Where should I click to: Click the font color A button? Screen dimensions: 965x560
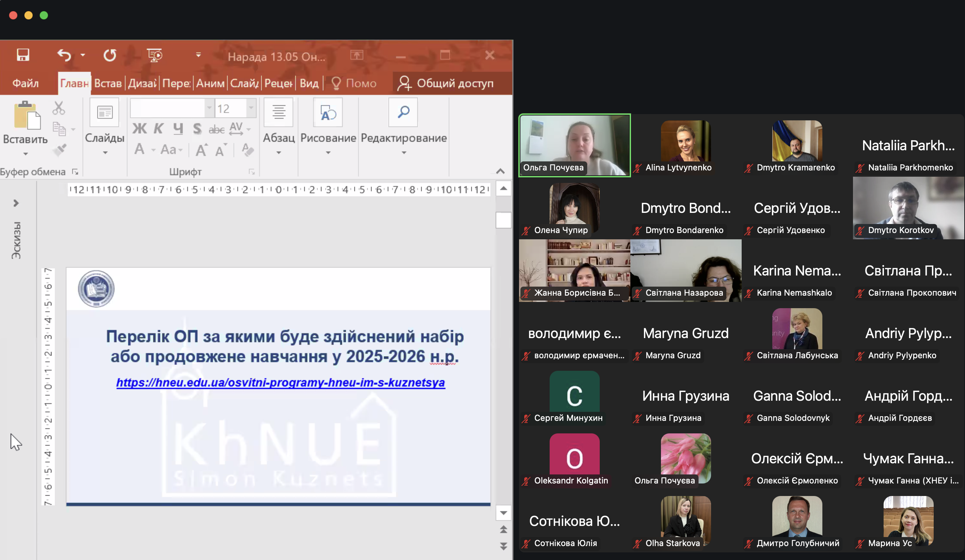pos(140,149)
